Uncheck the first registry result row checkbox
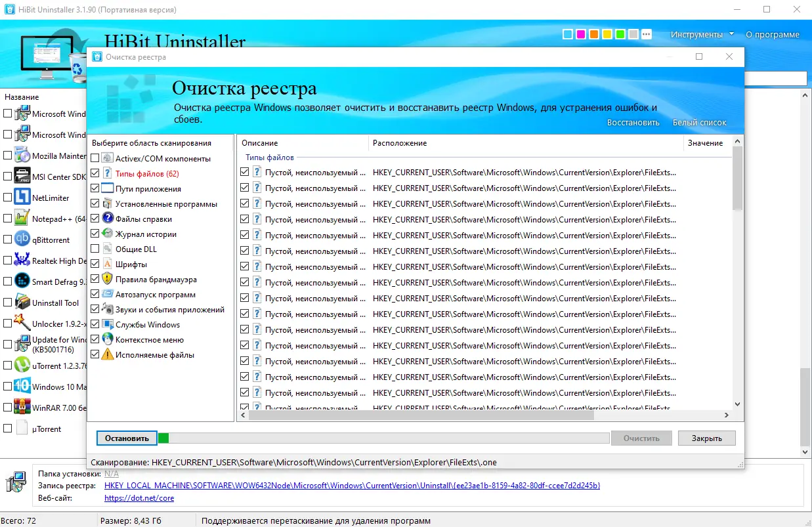The height and width of the screenshot is (527, 812). [x=245, y=173]
